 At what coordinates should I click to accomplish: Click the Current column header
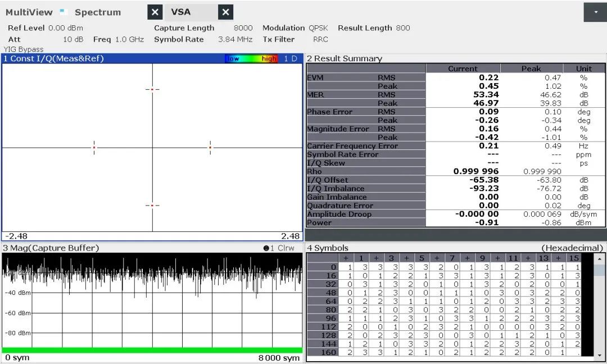click(x=463, y=69)
